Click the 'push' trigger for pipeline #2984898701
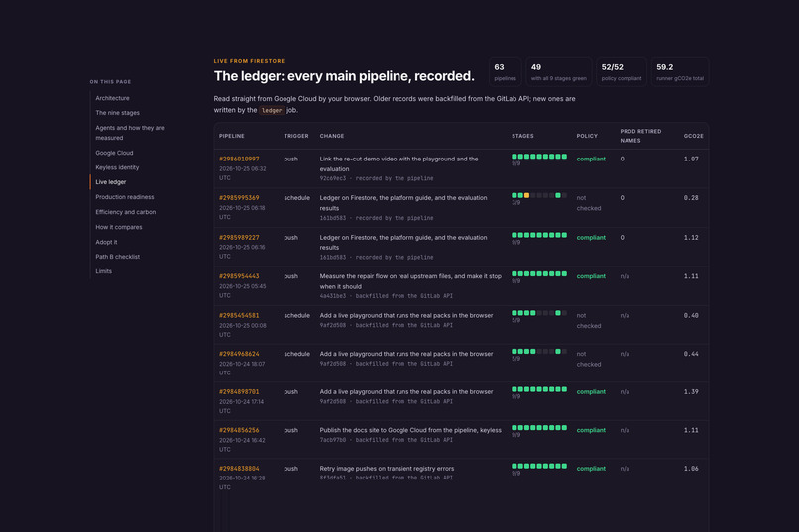 pyautogui.click(x=291, y=392)
